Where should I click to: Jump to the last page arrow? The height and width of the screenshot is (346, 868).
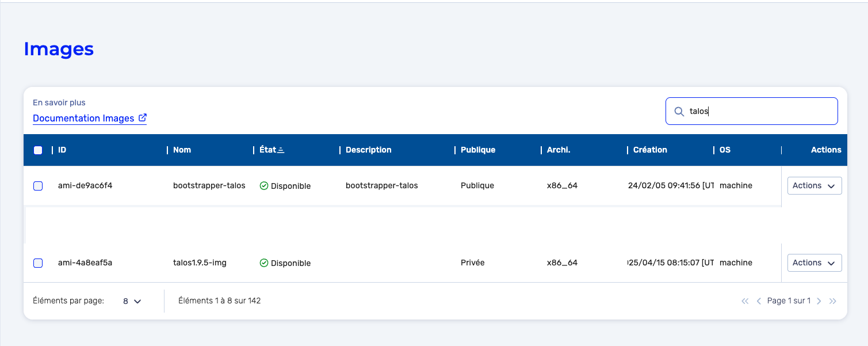click(x=832, y=301)
